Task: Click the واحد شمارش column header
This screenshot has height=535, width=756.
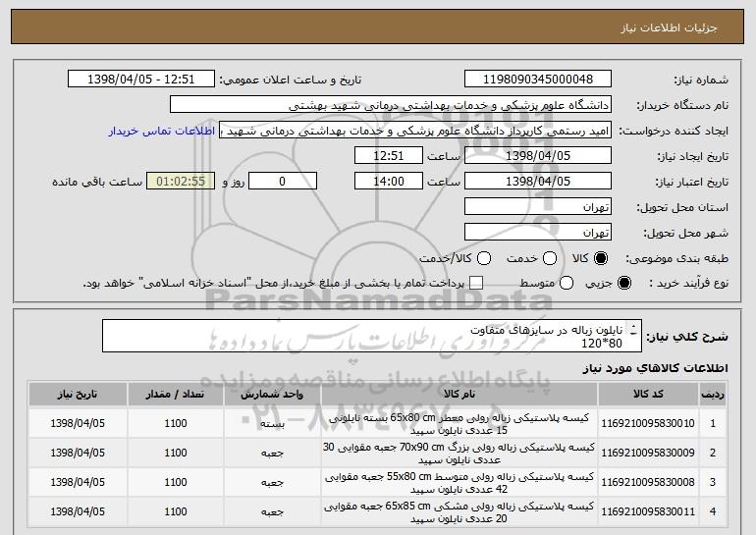Action: click(x=272, y=395)
